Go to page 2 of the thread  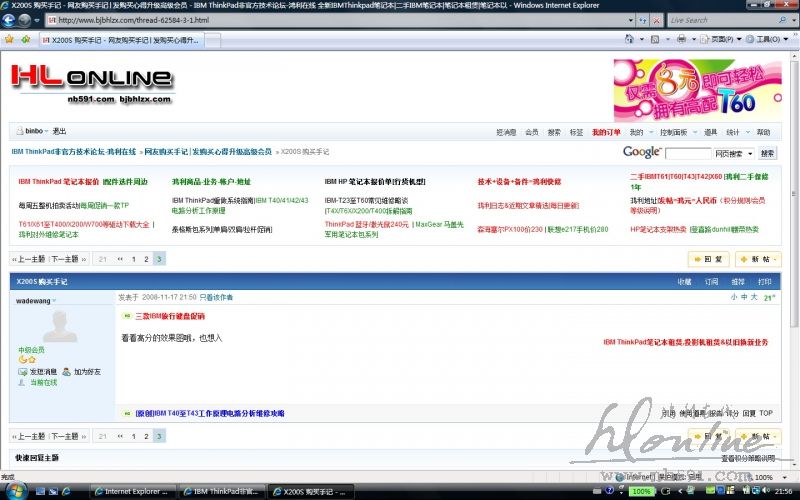[x=146, y=259]
